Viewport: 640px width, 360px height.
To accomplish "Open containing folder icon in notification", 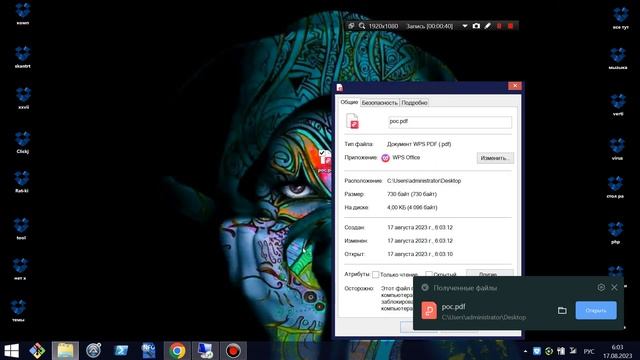I will click(562, 311).
